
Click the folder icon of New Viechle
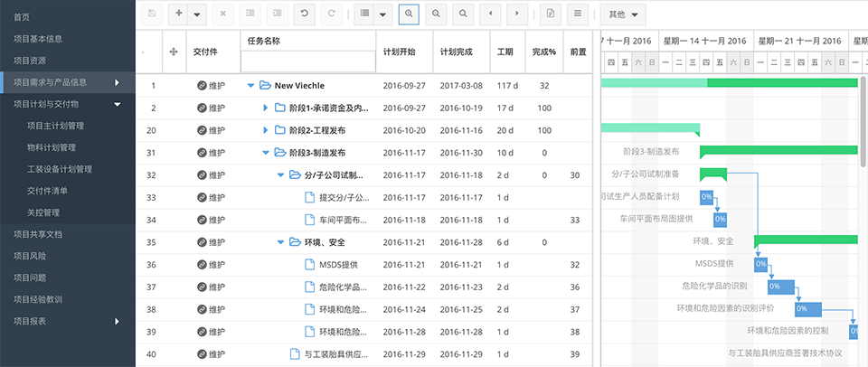click(x=265, y=85)
